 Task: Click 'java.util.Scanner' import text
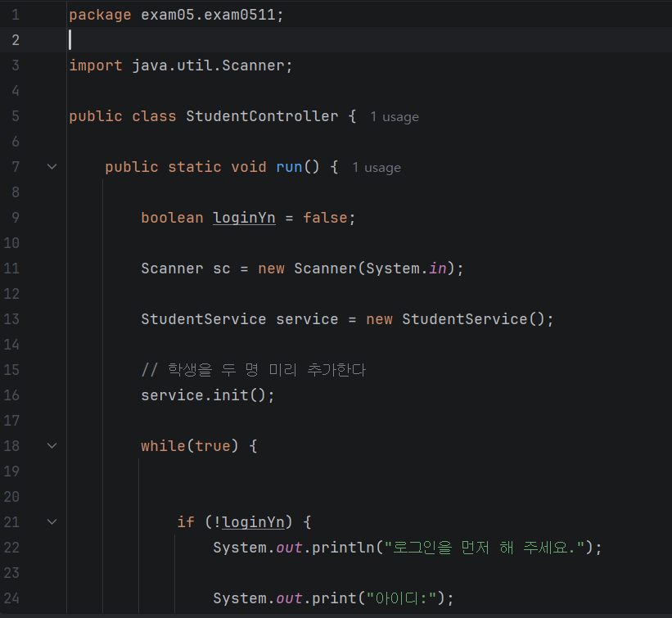point(208,65)
